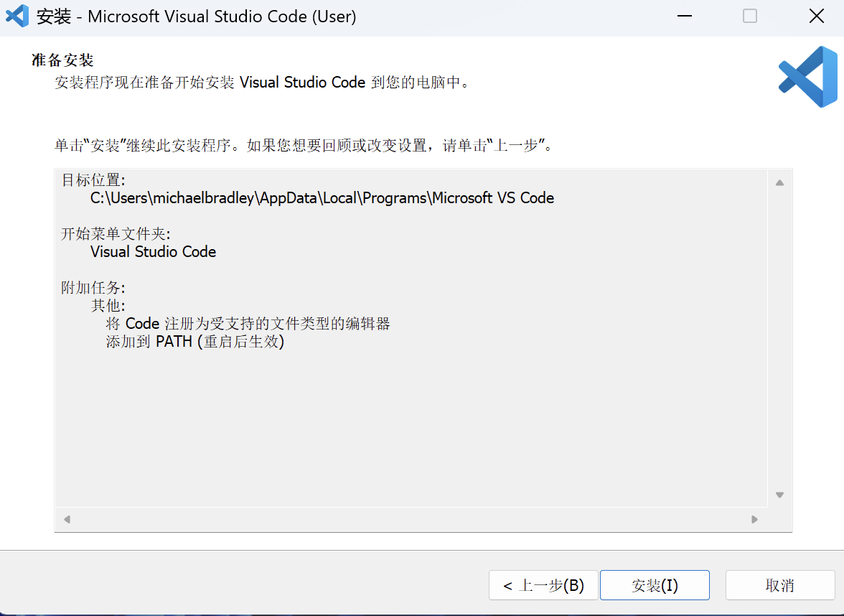Click the horizontal scroll left arrow
The height and width of the screenshot is (616, 844).
[x=67, y=519]
